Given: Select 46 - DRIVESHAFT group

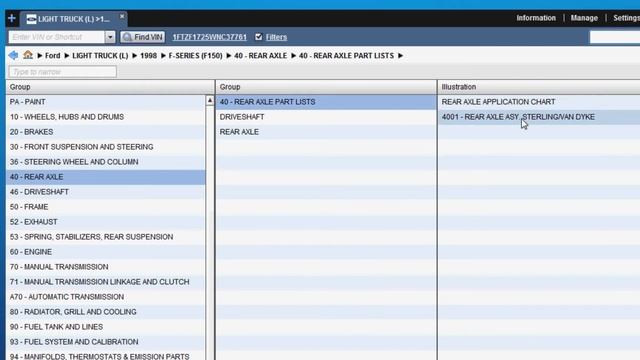Looking at the screenshot, I should pyautogui.click(x=106, y=192).
